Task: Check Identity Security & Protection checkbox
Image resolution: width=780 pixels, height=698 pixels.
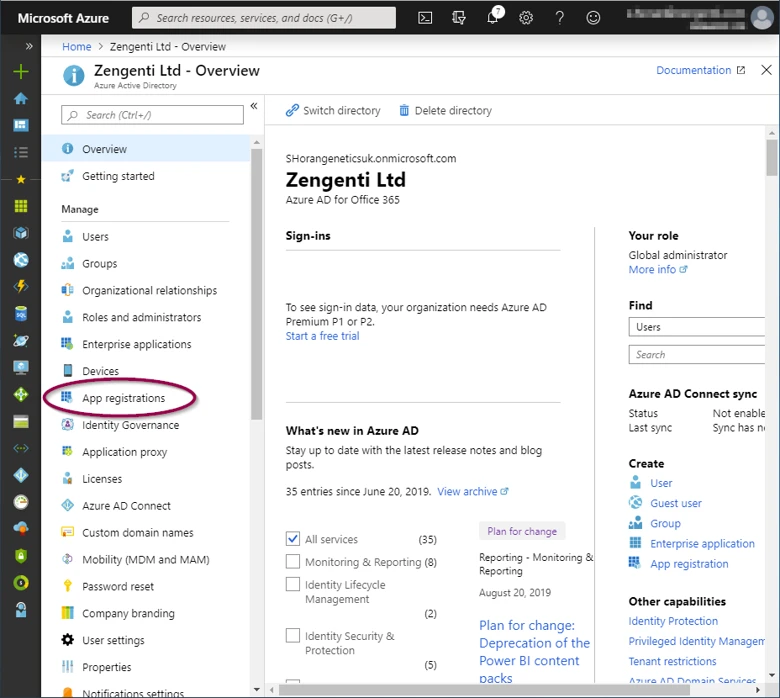Action: 293,635
